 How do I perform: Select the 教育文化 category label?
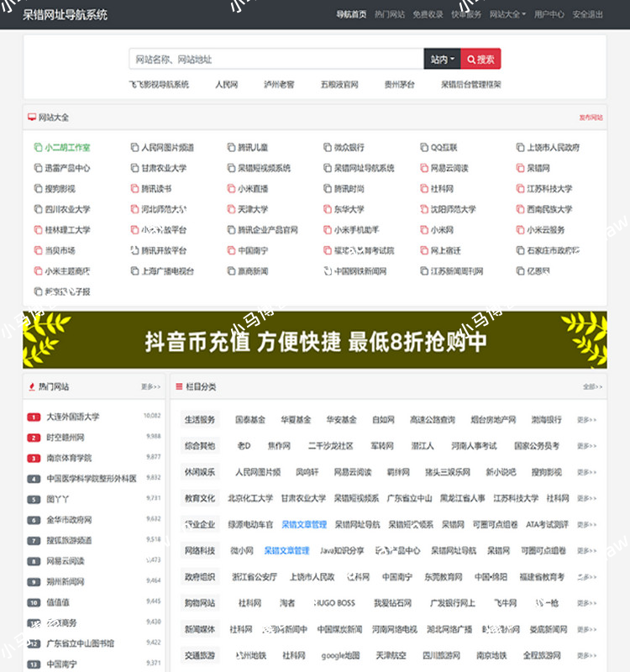tap(200, 498)
